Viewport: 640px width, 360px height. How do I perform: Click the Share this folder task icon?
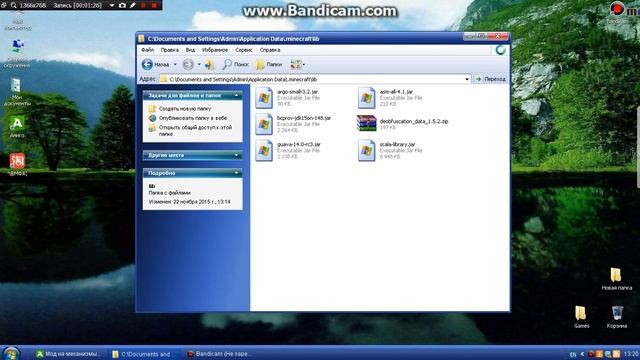pyautogui.click(x=152, y=128)
